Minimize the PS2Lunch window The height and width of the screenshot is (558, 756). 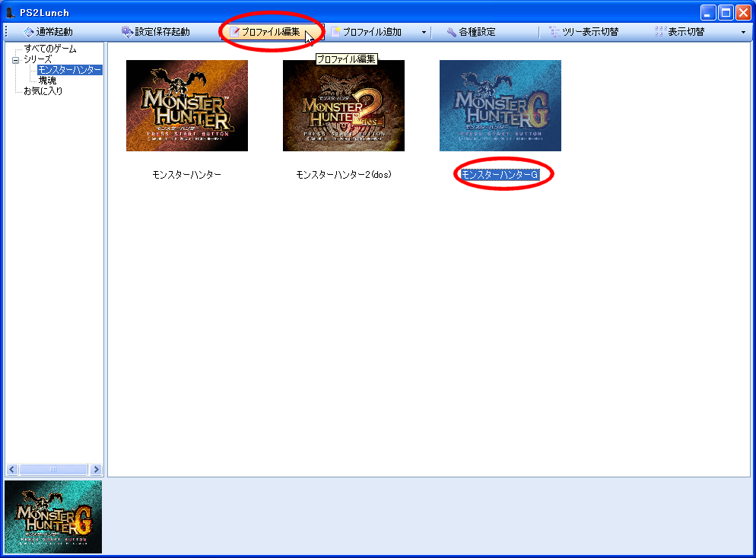pyautogui.click(x=708, y=12)
